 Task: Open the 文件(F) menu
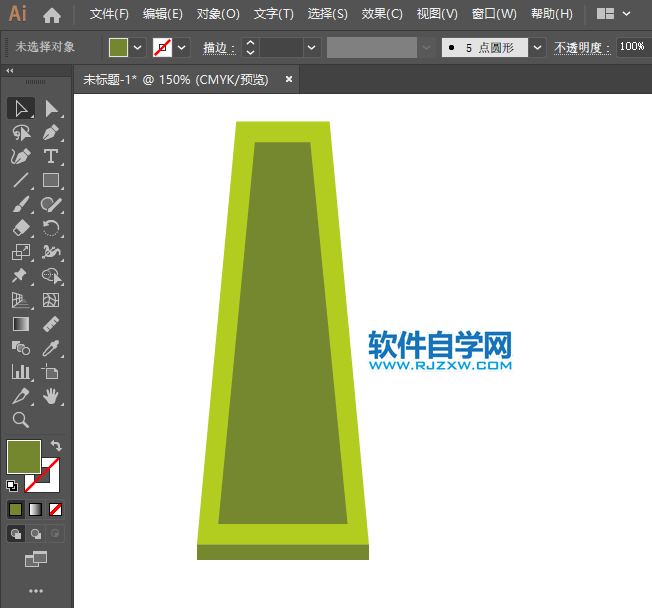pos(109,14)
